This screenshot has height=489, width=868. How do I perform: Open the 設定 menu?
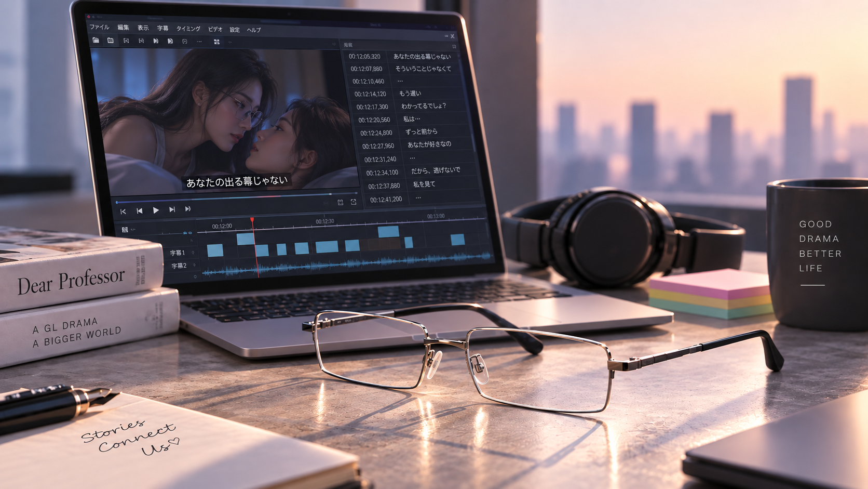tap(235, 30)
